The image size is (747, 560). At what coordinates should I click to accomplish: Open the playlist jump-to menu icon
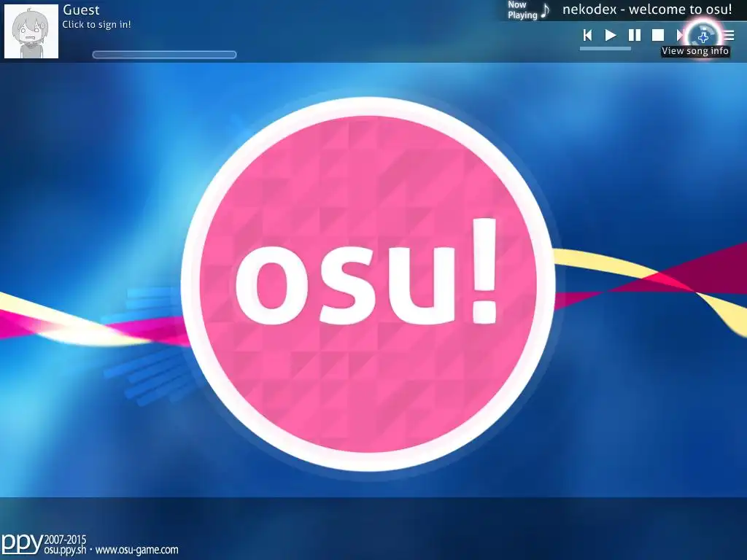click(x=729, y=35)
